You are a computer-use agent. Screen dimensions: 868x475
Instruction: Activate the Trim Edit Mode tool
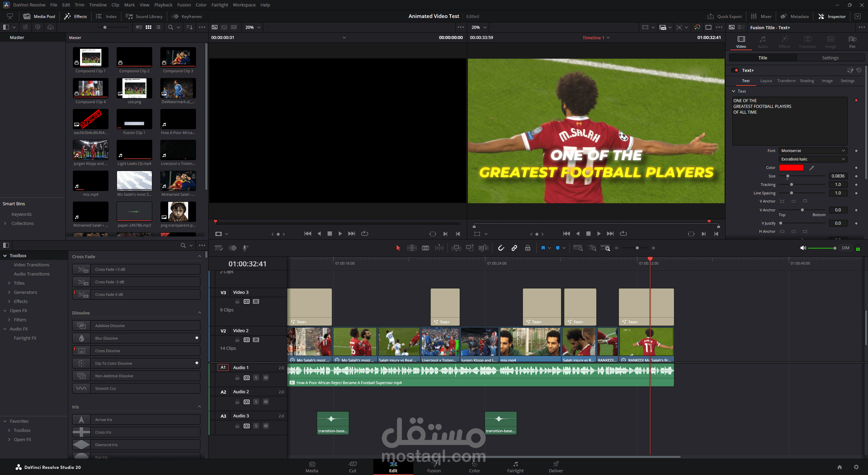click(x=412, y=248)
